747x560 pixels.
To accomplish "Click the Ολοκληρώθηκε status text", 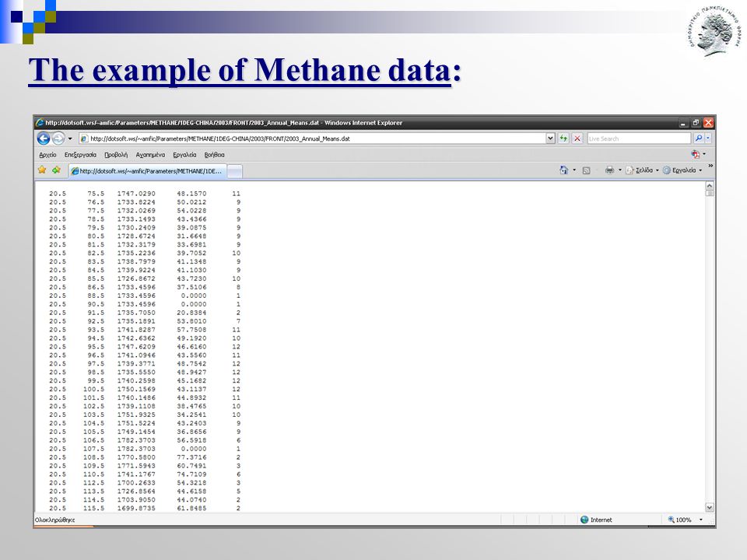I will click(x=54, y=520).
